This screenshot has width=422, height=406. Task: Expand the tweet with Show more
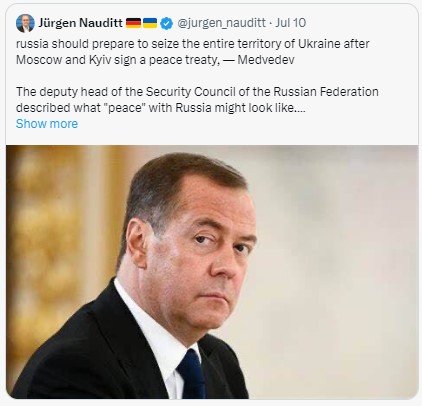[x=47, y=124]
